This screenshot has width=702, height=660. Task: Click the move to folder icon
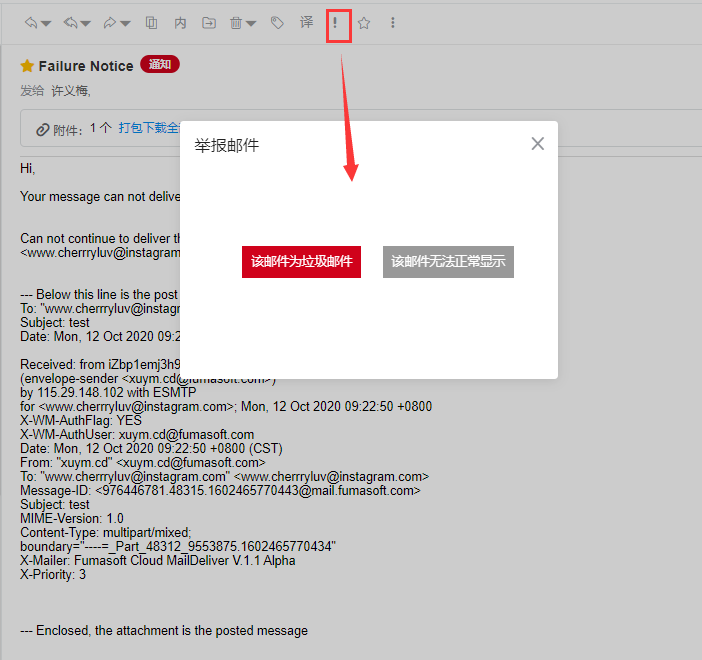click(x=208, y=23)
